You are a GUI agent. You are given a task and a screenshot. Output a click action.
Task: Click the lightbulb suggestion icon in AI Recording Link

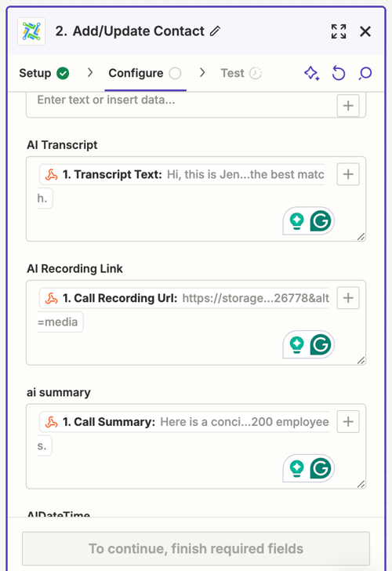(x=296, y=344)
